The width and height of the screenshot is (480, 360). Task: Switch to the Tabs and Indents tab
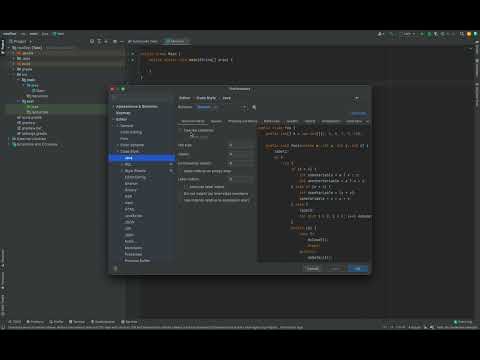click(x=193, y=121)
